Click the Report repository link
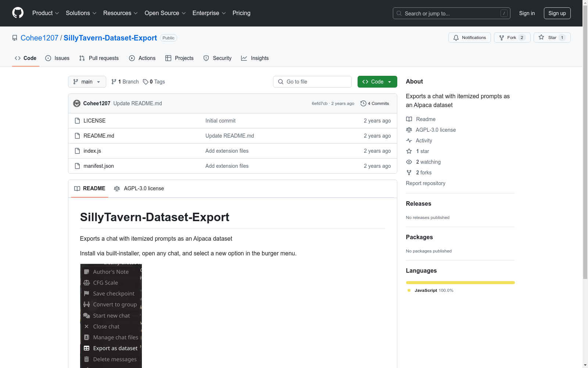Image resolution: width=588 pixels, height=368 pixels. [426, 183]
